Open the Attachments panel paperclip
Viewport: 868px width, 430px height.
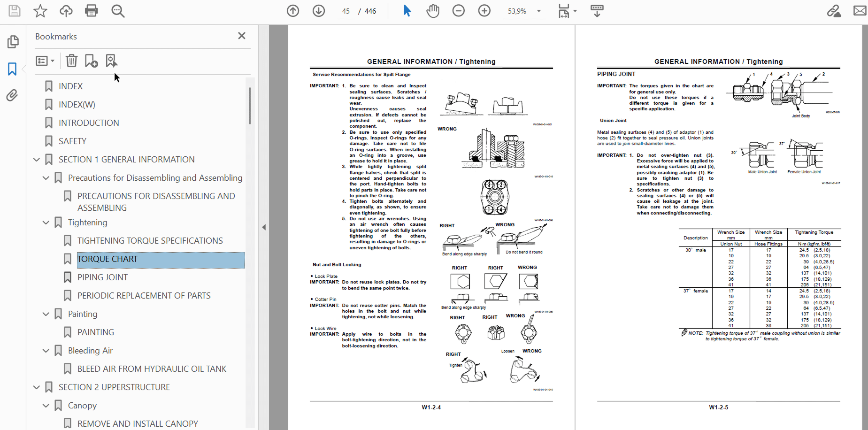pos(12,95)
